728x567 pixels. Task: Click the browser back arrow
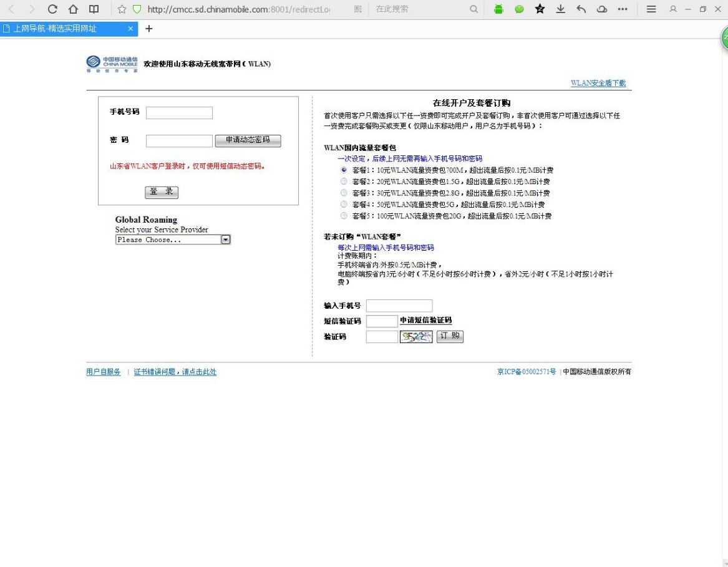[x=12, y=9]
